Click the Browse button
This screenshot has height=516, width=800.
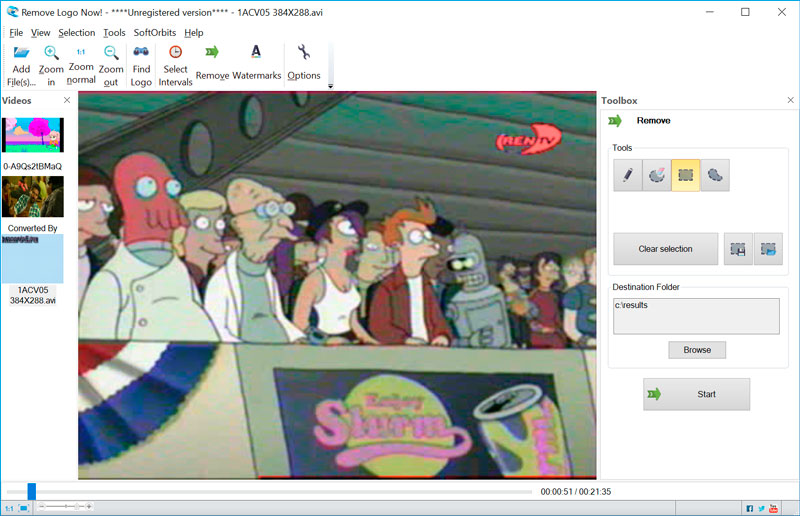697,350
